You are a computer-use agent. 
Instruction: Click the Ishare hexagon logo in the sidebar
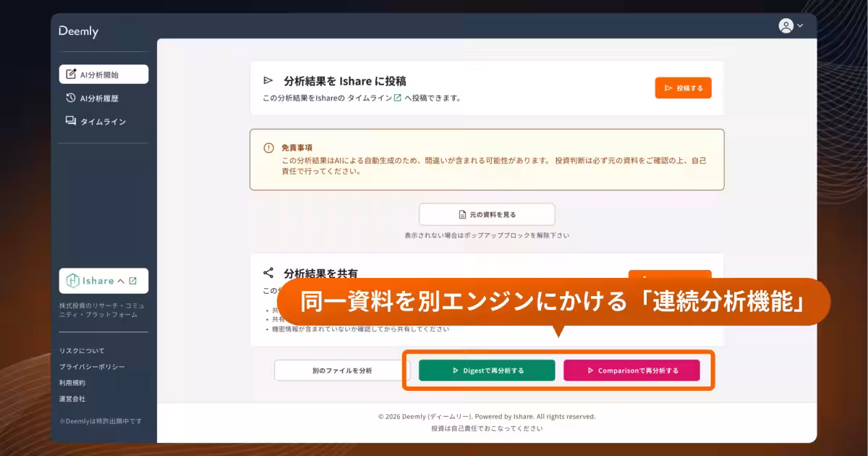coord(75,281)
